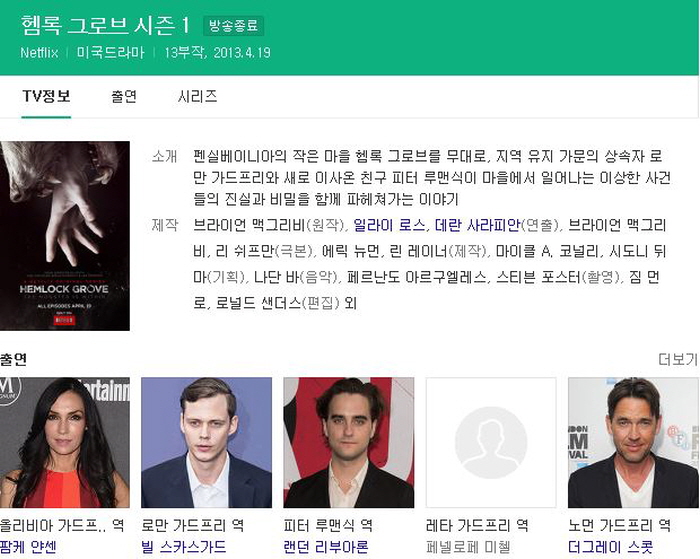Open the 더그레이 스콧 name link
This screenshot has height=559, width=700.
point(610,547)
